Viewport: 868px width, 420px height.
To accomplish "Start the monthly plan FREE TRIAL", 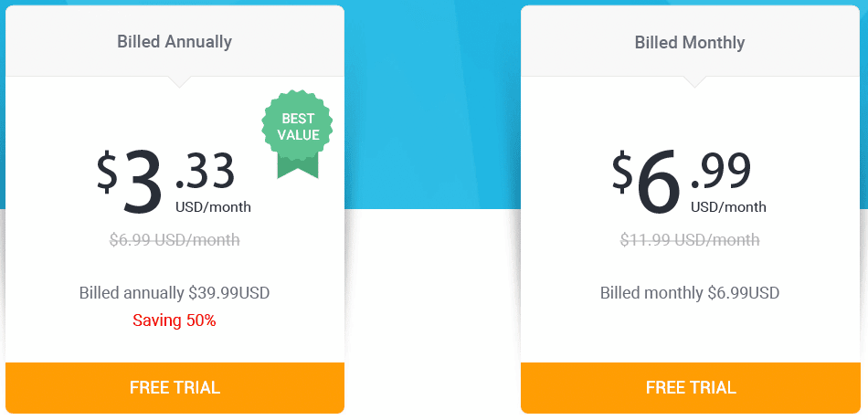I will click(691, 387).
